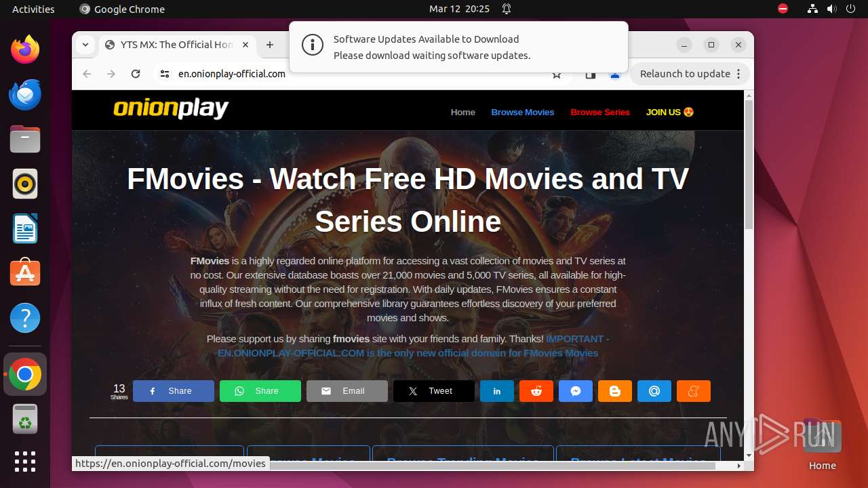Reload the current page
The height and width of the screenshot is (488, 868).
tap(136, 74)
